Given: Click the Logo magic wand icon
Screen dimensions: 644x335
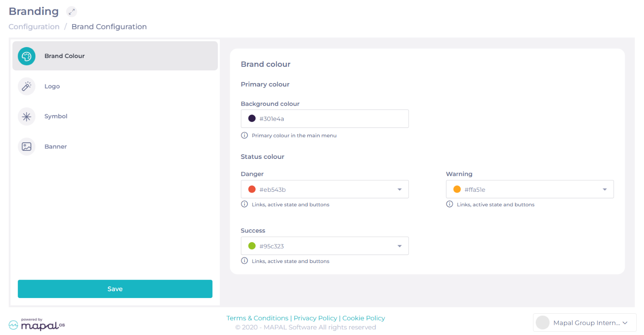Looking at the screenshot, I should point(27,86).
